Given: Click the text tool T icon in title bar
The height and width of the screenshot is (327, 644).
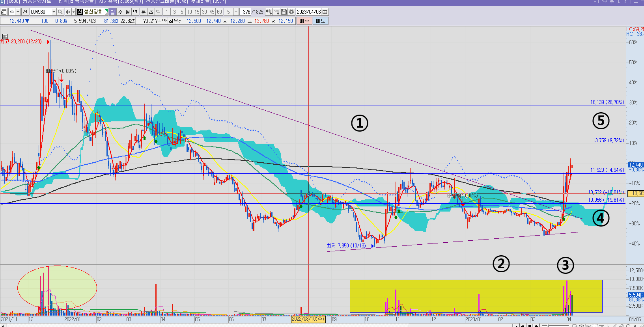Looking at the screenshot, I should (x=618, y=2).
